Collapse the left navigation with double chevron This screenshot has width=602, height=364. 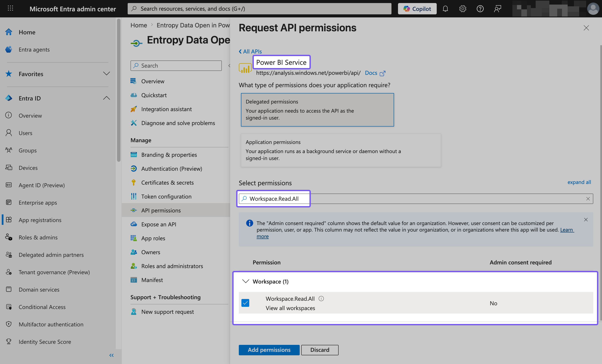pyautogui.click(x=111, y=355)
